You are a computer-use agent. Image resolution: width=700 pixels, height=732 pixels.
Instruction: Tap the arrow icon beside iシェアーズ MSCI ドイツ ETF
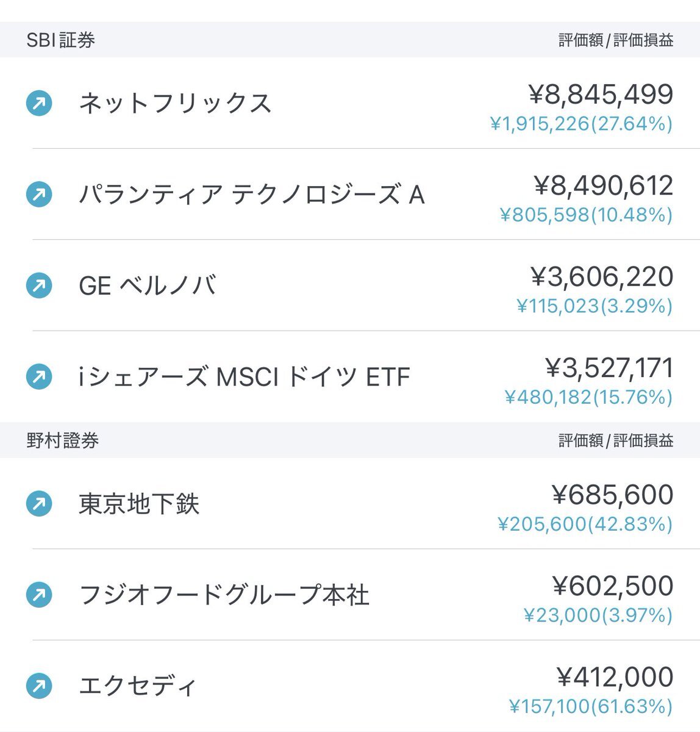coord(39,377)
